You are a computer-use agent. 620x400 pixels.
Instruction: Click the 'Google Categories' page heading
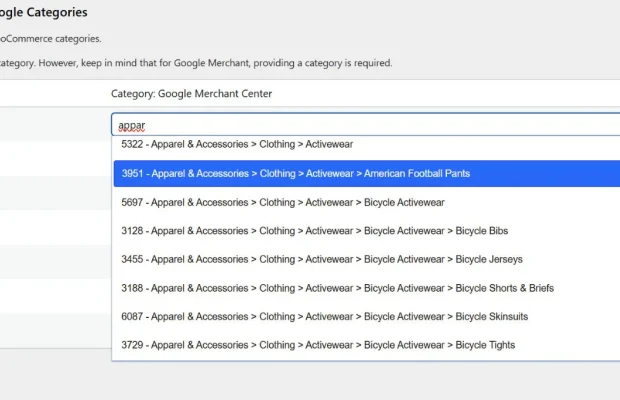43,12
